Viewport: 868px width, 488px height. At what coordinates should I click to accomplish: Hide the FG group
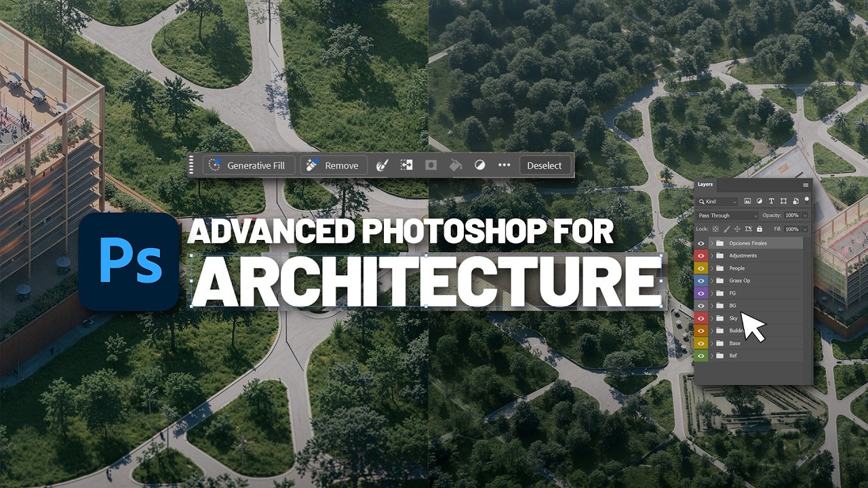click(701, 293)
